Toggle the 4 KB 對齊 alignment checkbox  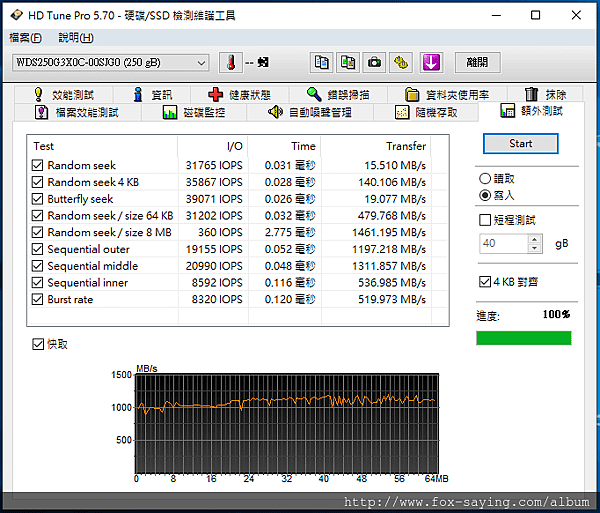(x=485, y=282)
